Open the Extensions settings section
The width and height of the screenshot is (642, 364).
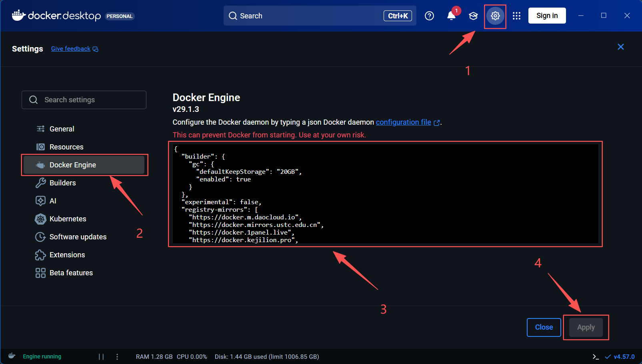pos(84,255)
